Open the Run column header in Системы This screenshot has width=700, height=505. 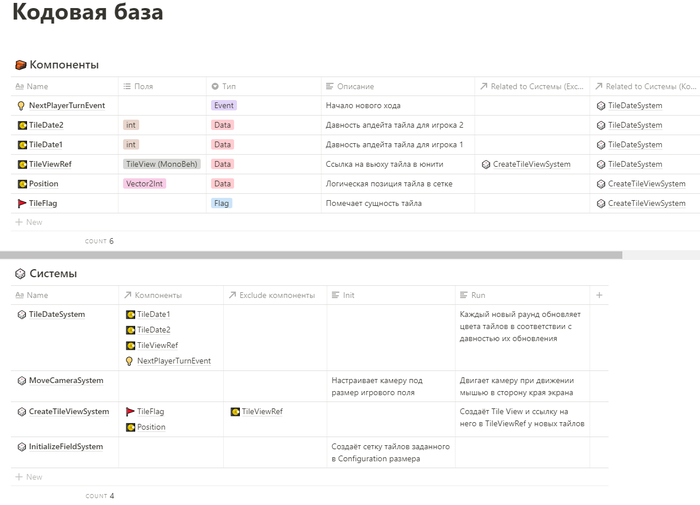(x=478, y=295)
